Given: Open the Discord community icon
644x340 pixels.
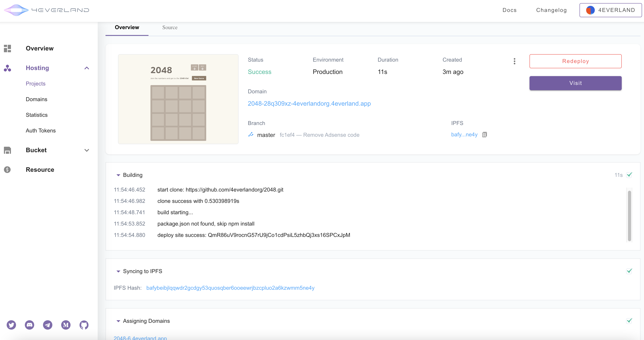Looking at the screenshot, I should click(x=30, y=325).
